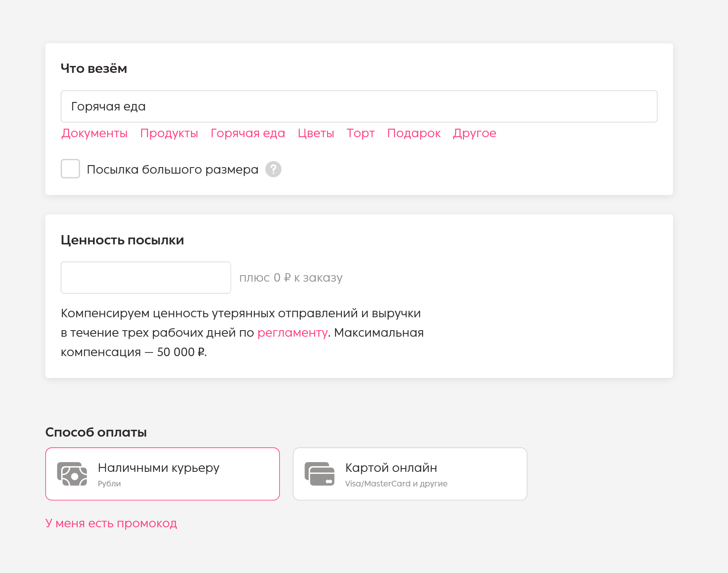
Task: Open "У меня есть промокод" link
Action: pyautogui.click(x=111, y=523)
